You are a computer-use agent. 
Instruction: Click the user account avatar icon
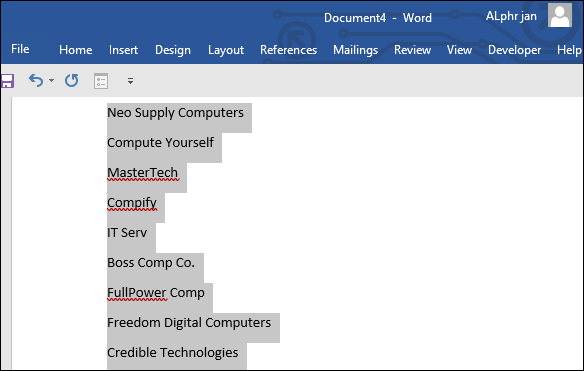click(x=559, y=15)
